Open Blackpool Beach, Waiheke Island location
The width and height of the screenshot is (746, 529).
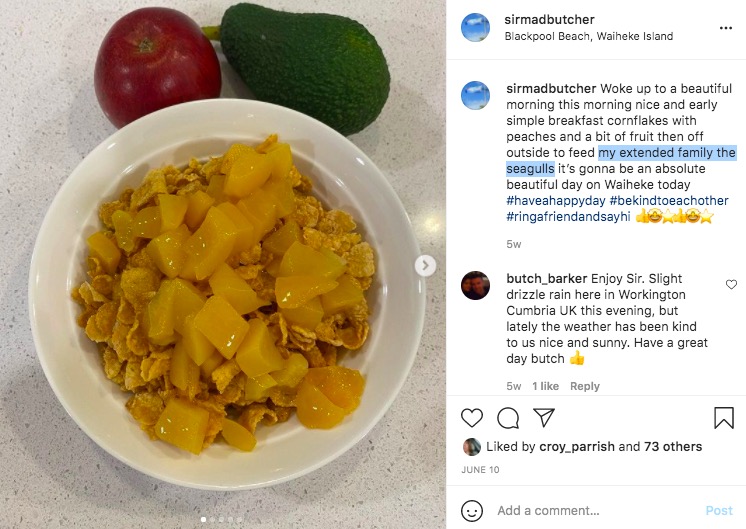[589, 36]
